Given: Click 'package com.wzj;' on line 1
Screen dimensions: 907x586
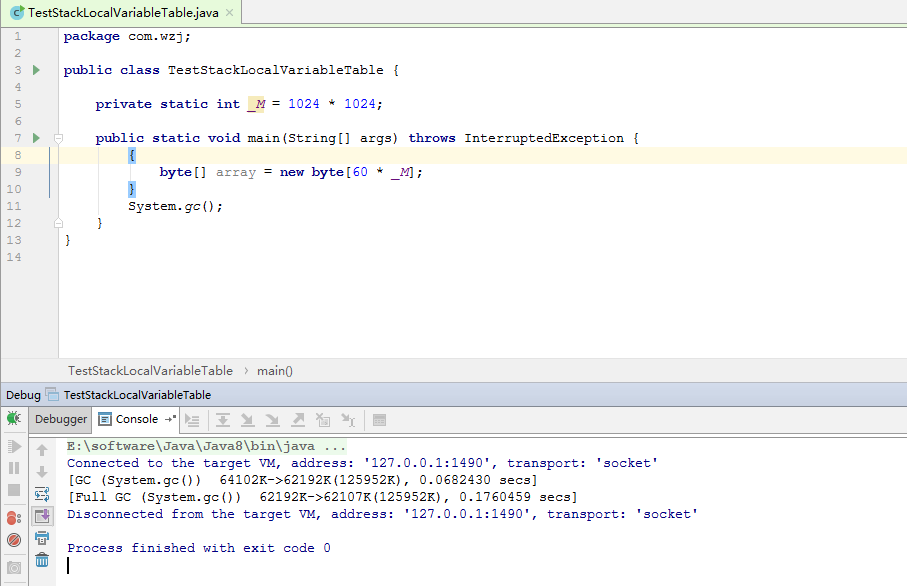Looking at the screenshot, I should [x=127, y=36].
